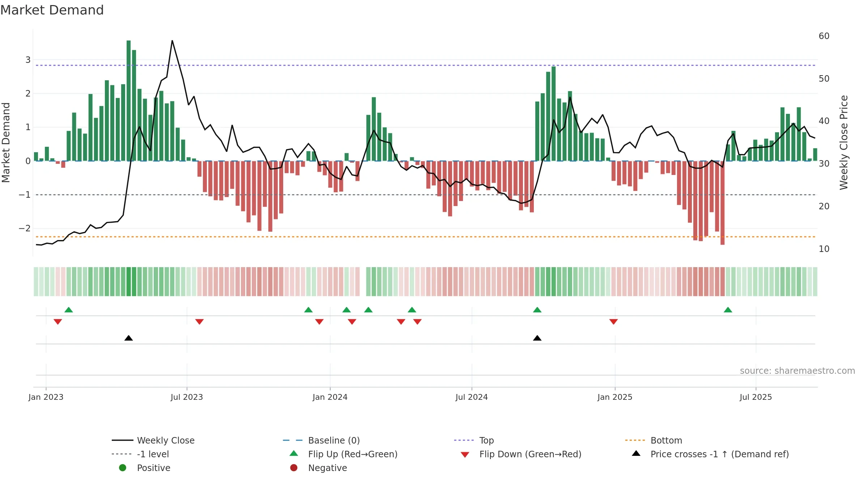The height and width of the screenshot is (488, 868).
Task: Click the Market Demand chart title
Action: (52, 10)
